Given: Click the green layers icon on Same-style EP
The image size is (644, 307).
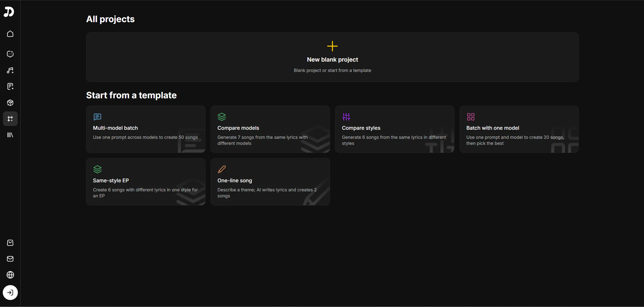Looking at the screenshot, I should (x=97, y=169).
